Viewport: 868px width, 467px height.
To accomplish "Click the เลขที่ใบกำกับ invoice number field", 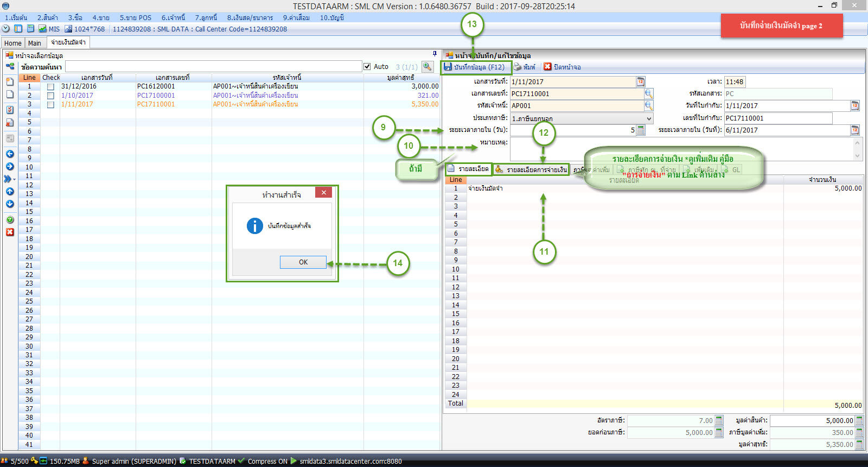I will (778, 118).
